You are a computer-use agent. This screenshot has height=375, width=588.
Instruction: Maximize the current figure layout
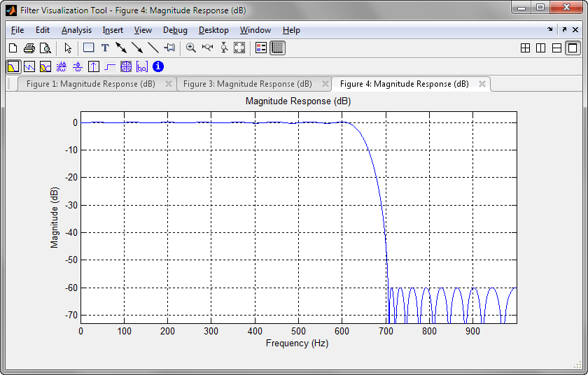tap(573, 48)
